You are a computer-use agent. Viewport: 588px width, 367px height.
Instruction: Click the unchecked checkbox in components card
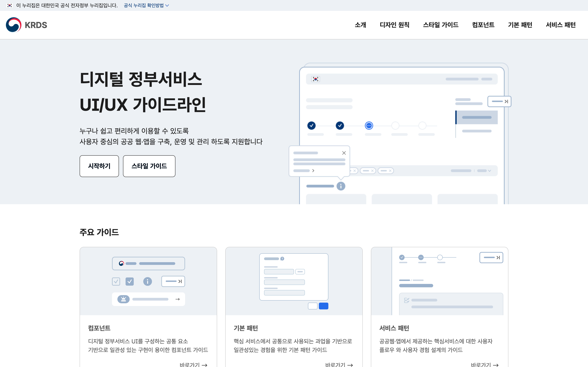click(x=116, y=281)
